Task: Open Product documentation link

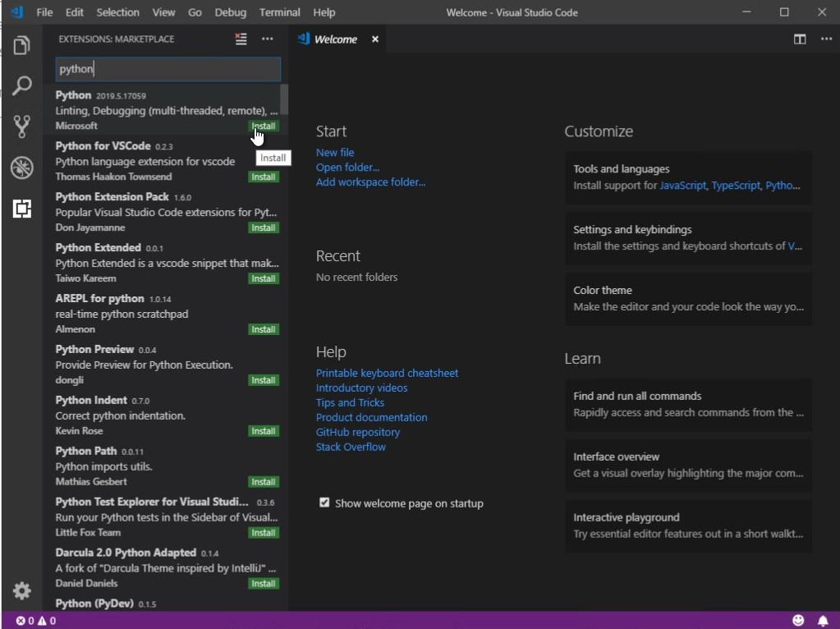Action: click(371, 417)
